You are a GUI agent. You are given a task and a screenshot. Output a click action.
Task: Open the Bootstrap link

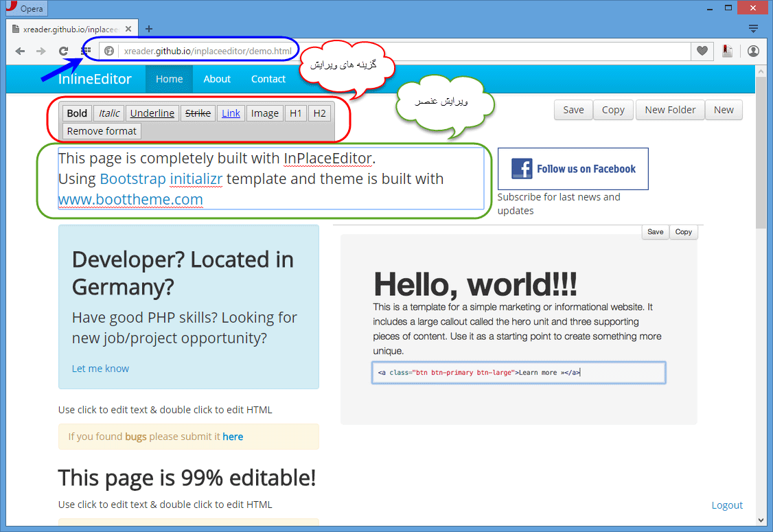[x=132, y=178]
